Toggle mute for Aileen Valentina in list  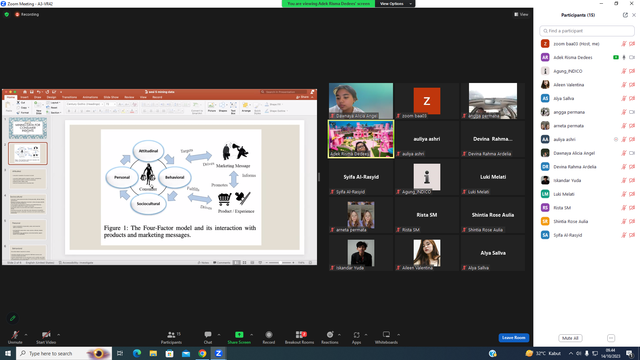[x=624, y=85]
